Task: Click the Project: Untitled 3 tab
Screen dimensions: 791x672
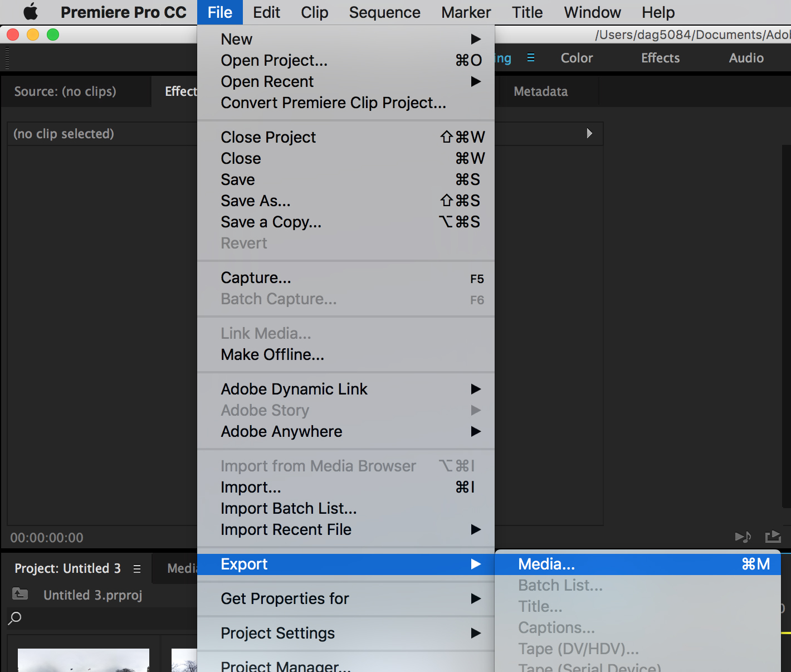Action: (67, 568)
